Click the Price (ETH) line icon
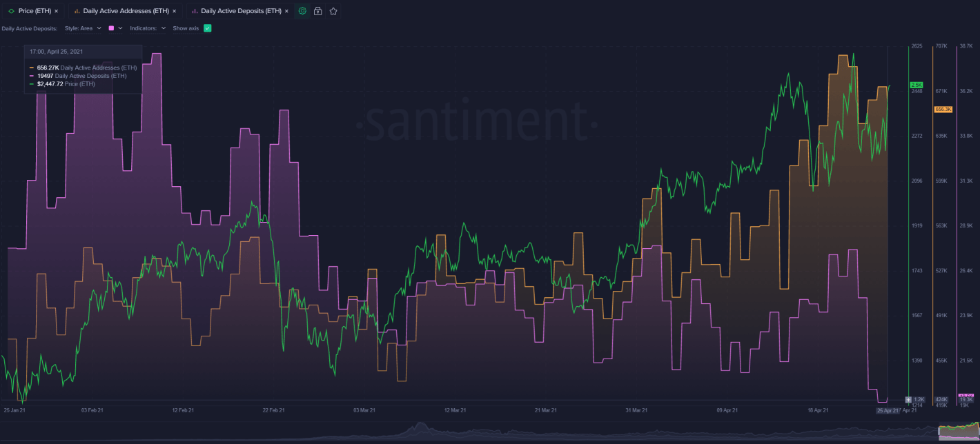The image size is (980, 444). tap(10, 11)
